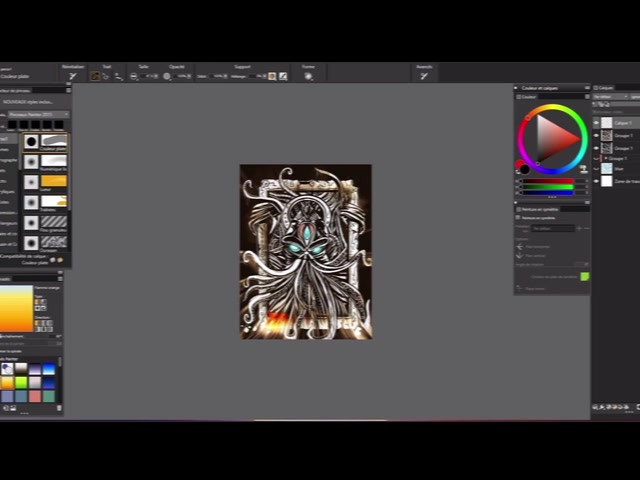
Task: Click the trash icon in gradient panel
Action: point(59,408)
